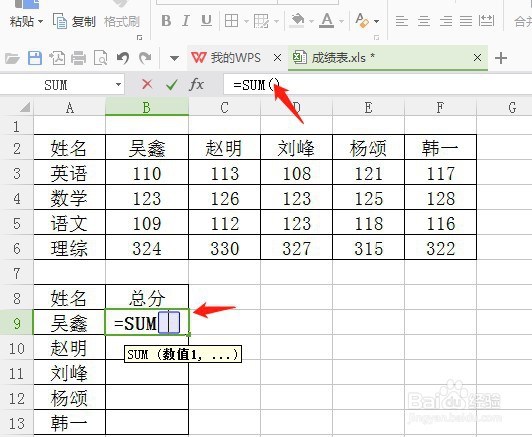The image size is (532, 437).
Task: Open print preview
Action: pos(100,58)
